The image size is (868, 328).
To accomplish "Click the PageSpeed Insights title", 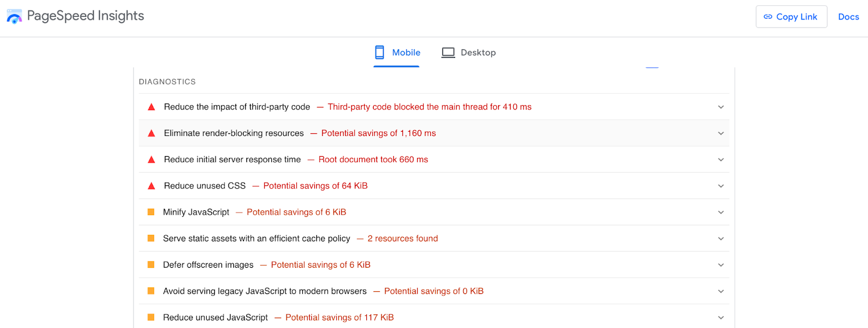I will point(86,16).
